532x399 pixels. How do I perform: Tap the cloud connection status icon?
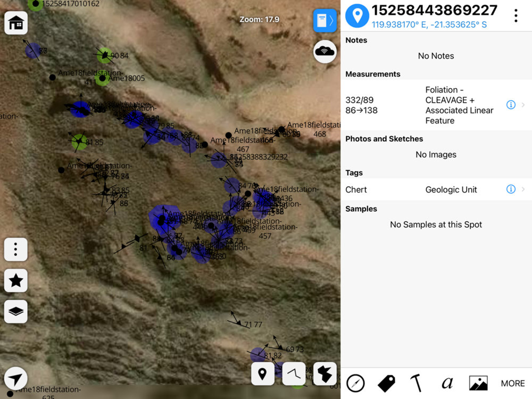click(x=325, y=52)
